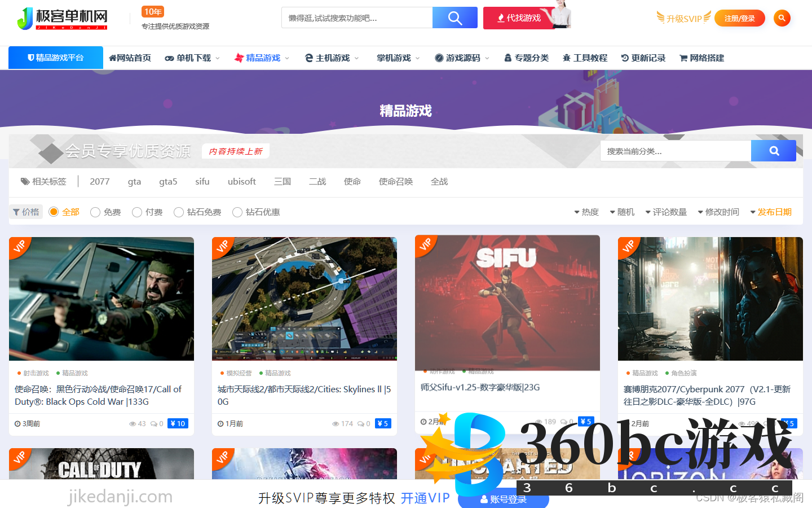Click the ¥5 price tag on Cities Skylines card
This screenshot has height=508, width=812.
pos(383,423)
